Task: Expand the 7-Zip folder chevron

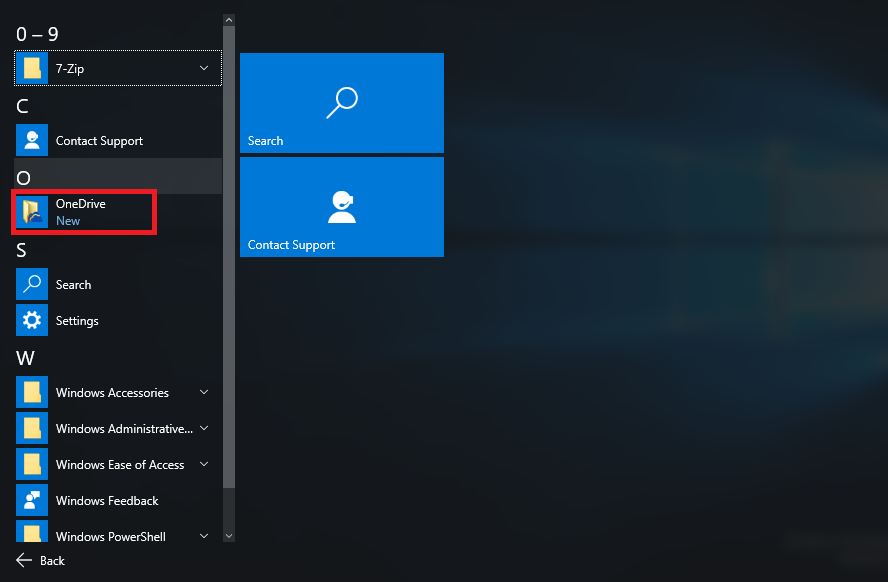Action: (x=204, y=69)
